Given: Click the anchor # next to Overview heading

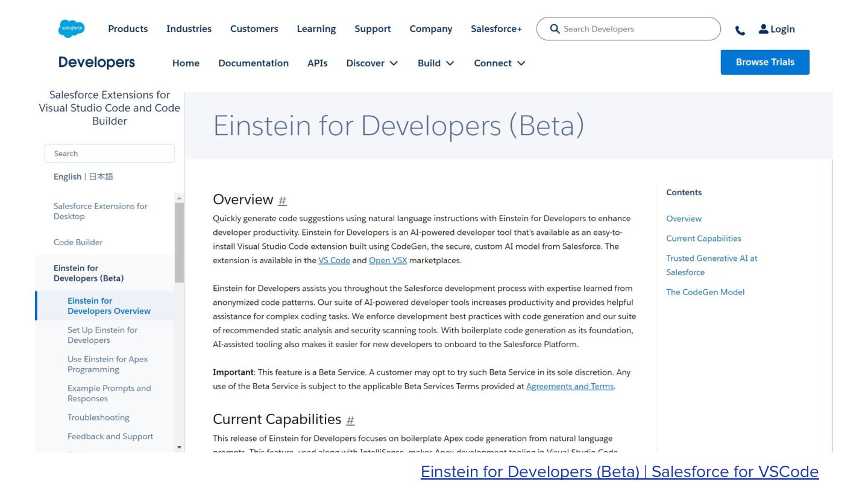Looking at the screenshot, I should pyautogui.click(x=282, y=201).
